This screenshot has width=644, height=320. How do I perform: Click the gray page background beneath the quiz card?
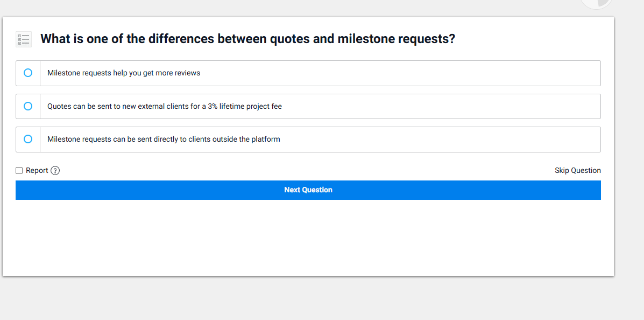click(308, 299)
